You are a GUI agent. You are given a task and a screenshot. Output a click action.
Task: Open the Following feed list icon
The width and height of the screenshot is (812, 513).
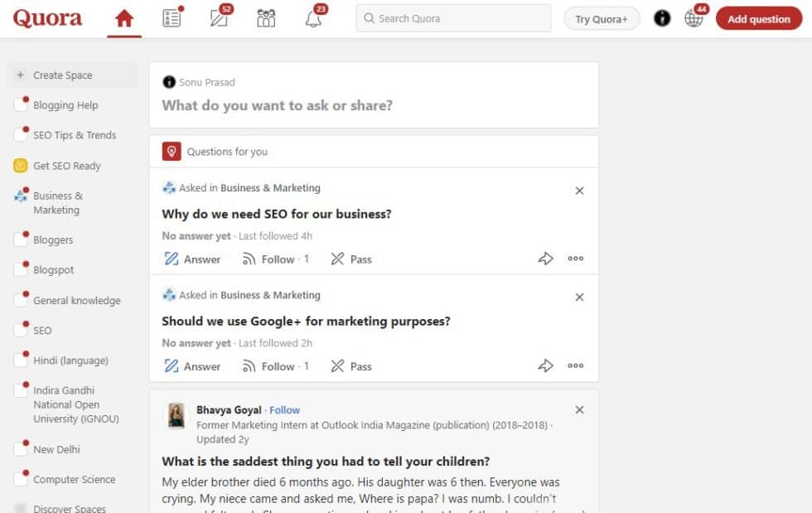[x=172, y=18]
